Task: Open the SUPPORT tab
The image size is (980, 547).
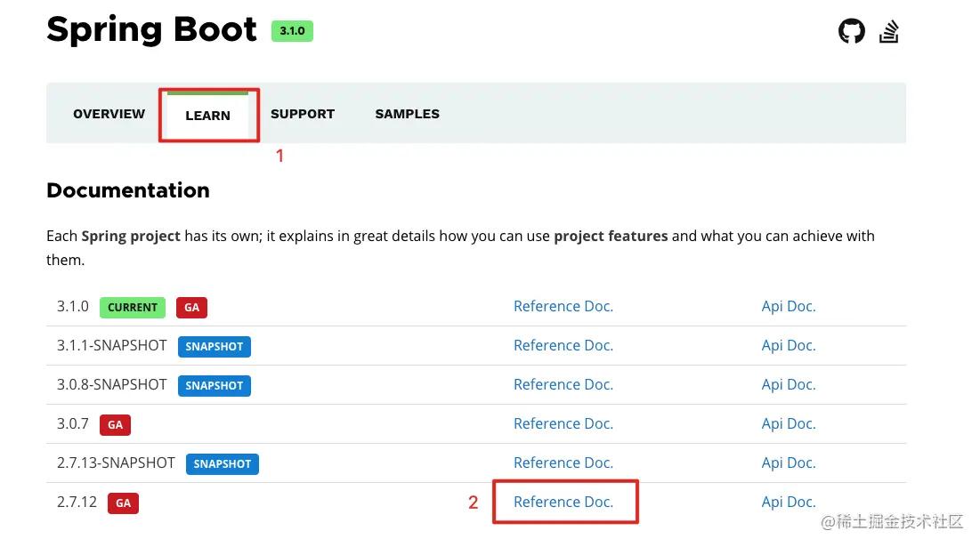Action: pos(303,114)
